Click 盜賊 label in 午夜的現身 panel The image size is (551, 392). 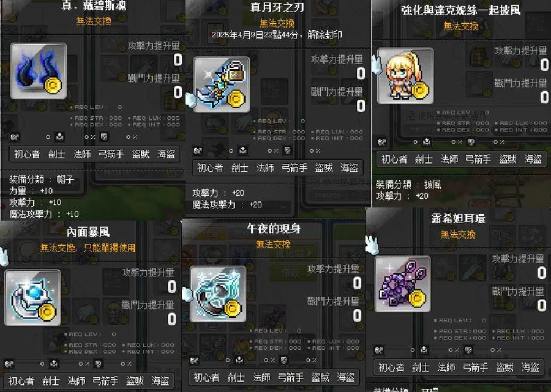tap(320, 377)
